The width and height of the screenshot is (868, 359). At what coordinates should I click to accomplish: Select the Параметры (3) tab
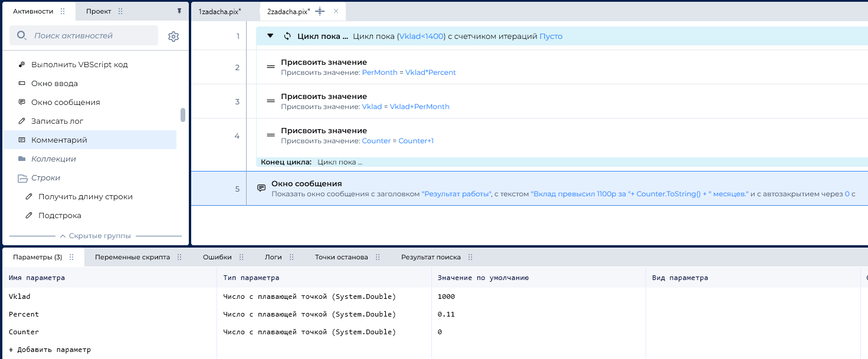[x=37, y=257]
